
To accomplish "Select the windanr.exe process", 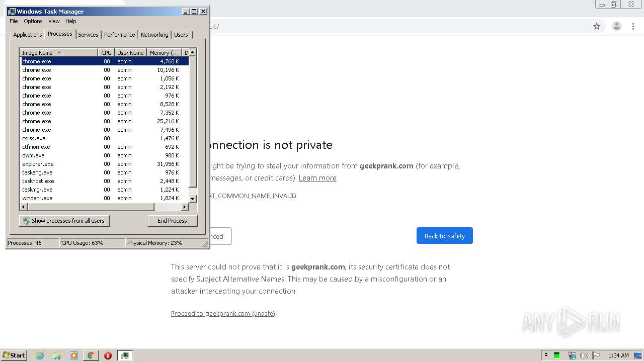I will point(104,198).
